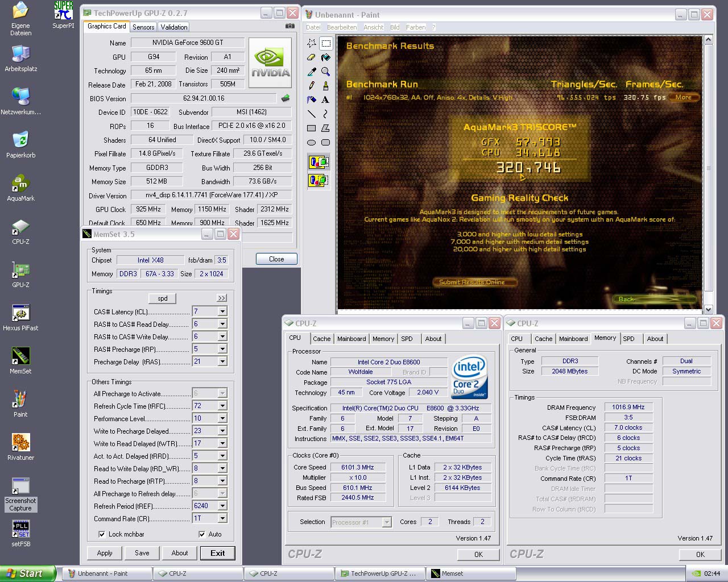
Task: Click the Close button in GPU-Z
Action: point(276,259)
